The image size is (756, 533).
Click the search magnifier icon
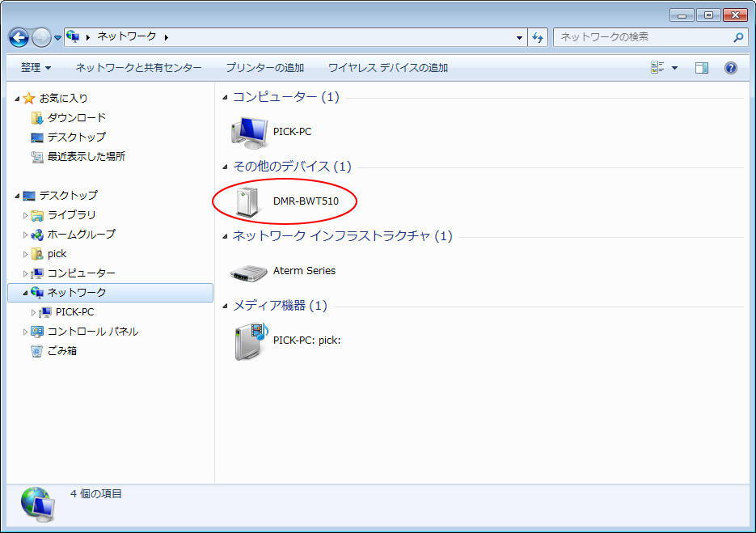(x=737, y=37)
